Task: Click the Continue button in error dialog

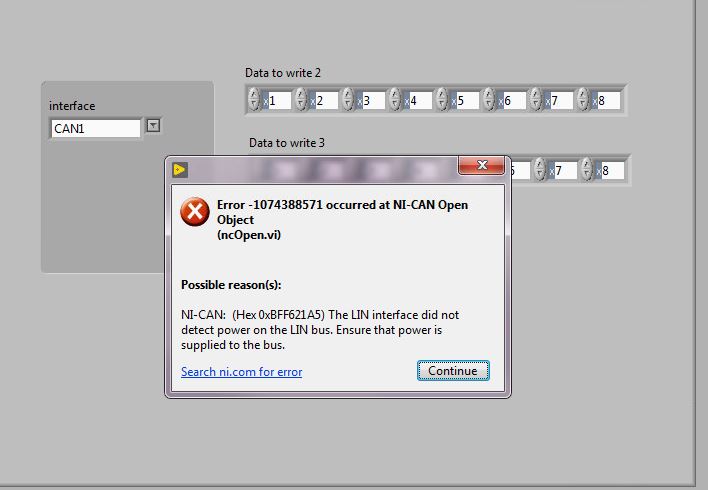Action: click(453, 371)
